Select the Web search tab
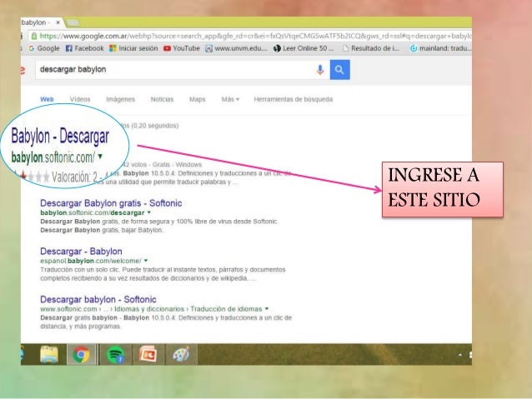The width and height of the screenshot is (532, 399). tap(47, 99)
